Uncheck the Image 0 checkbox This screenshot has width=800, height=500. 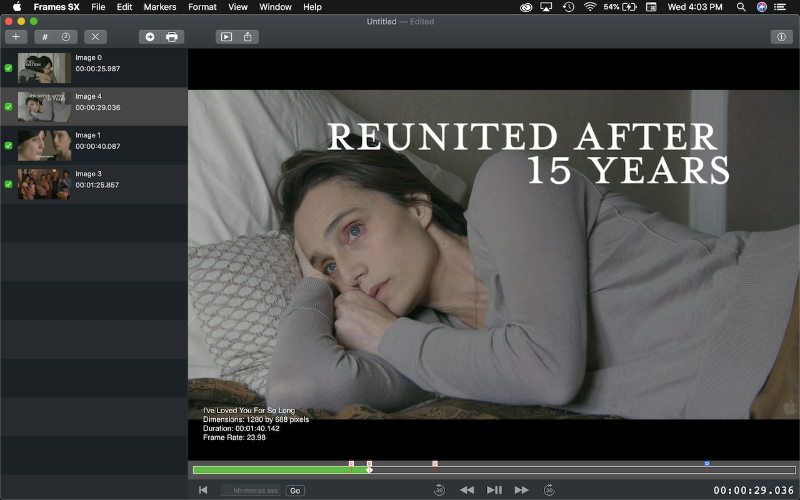9,69
